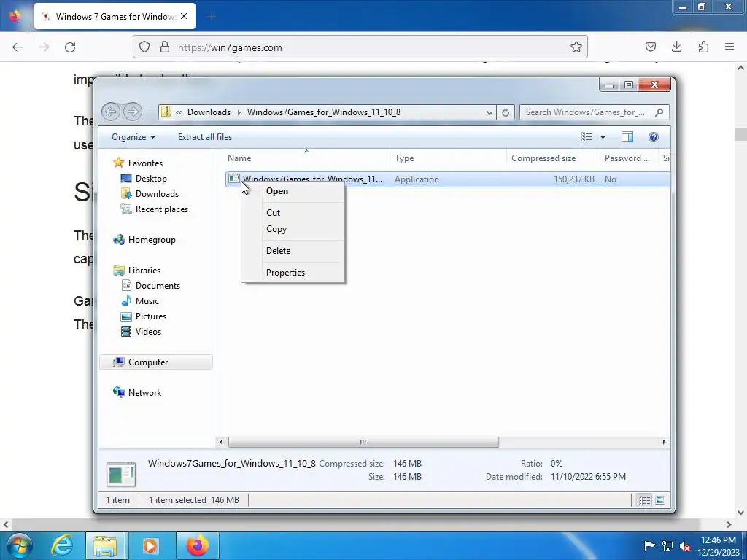
Task: Click Explorer back arrow button
Action: point(111,112)
